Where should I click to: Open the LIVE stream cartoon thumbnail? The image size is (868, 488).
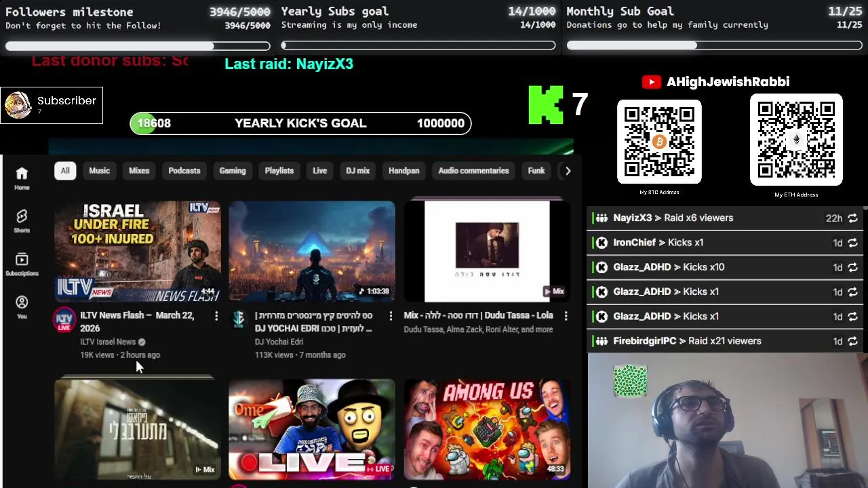point(312,430)
